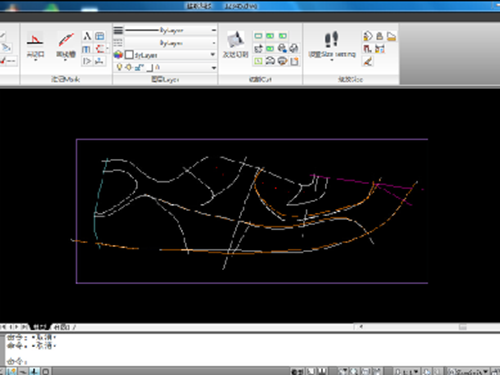Click the shoe-last shape icon in Size panel
Viewport: 500px width, 375px height.
point(391,36)
